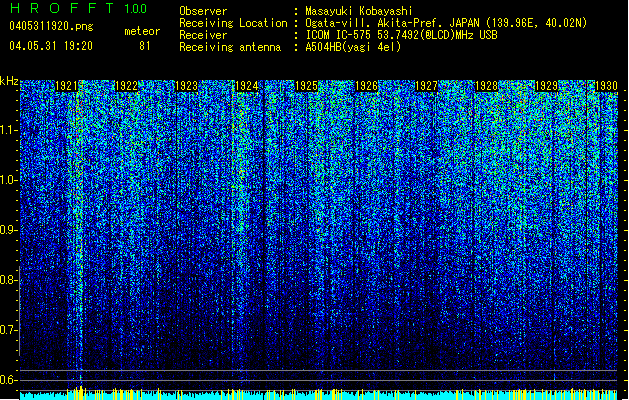Screen dimensions: 629x400
Task: Click the 0.7 kHz axis label
Action: [x=8, y=330]
